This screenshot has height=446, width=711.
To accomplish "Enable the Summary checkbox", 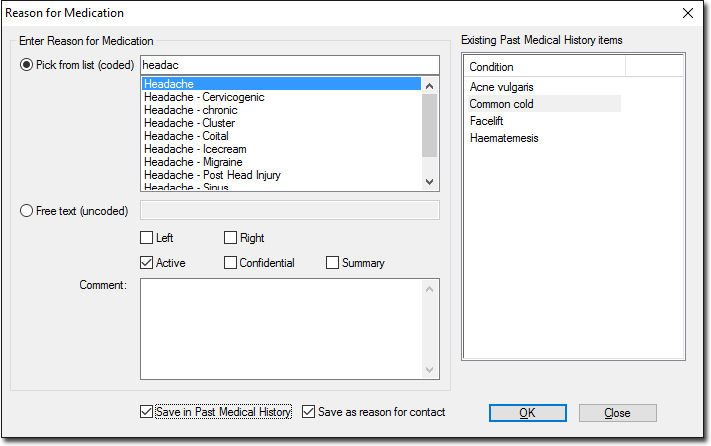I will (x=333, y=263).
